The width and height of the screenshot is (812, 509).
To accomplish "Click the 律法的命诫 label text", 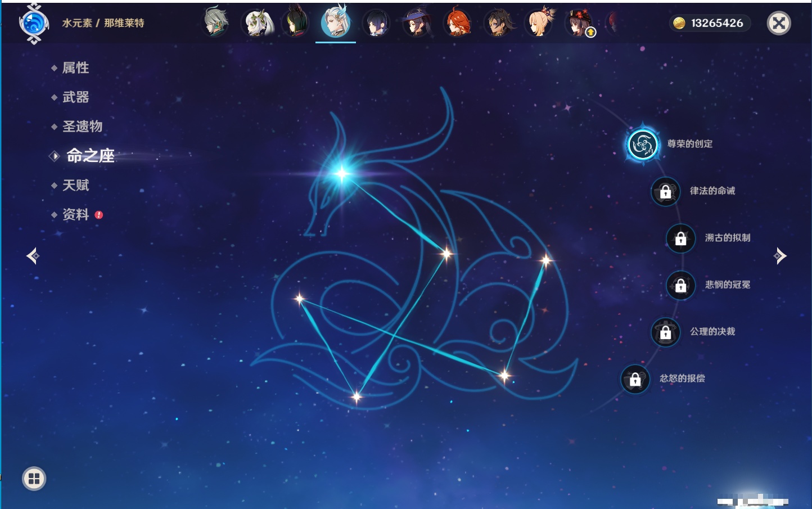I will pos(712,191).
